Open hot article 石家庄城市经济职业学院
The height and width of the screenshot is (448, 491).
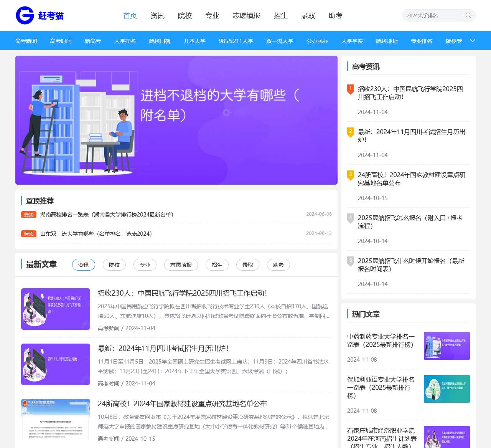(x=382, y=438)
